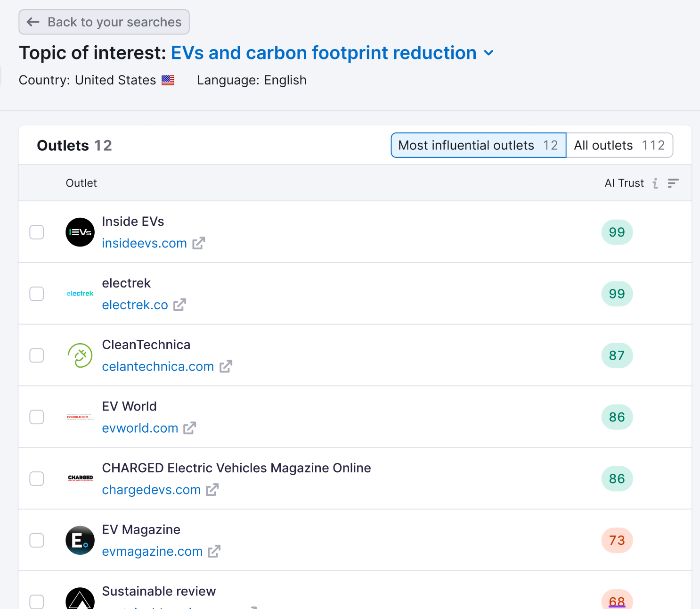Screen dimensions: 700x609
Task: Click the 73 AI Trust score badge
Action: click(617, 540)
